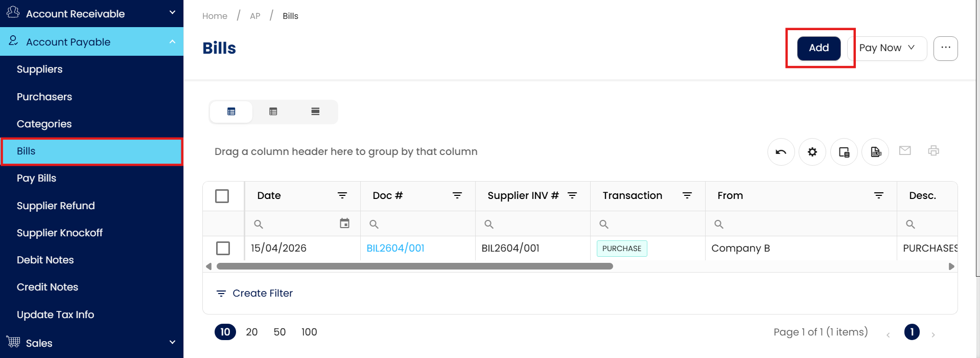Open the calendar picker in Date search

(x=345, y=223)
